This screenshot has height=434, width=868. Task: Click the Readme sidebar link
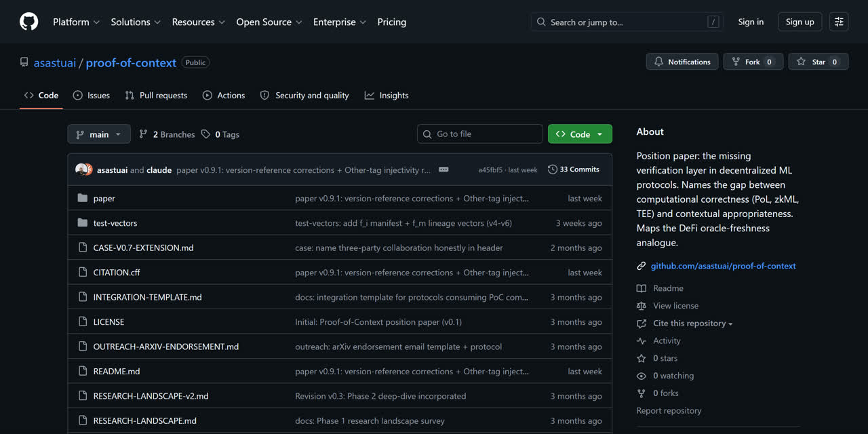click(668, 288)
